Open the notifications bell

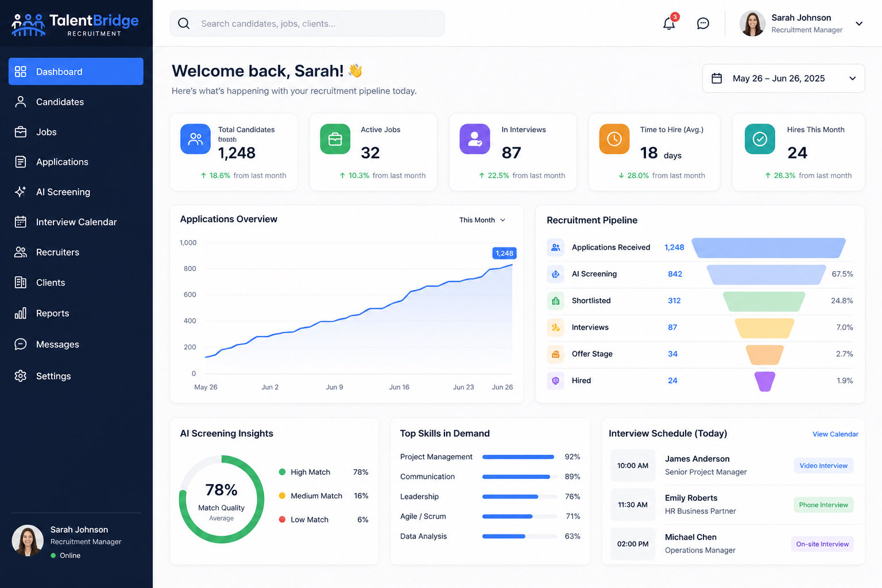click(x=669, y=24)
